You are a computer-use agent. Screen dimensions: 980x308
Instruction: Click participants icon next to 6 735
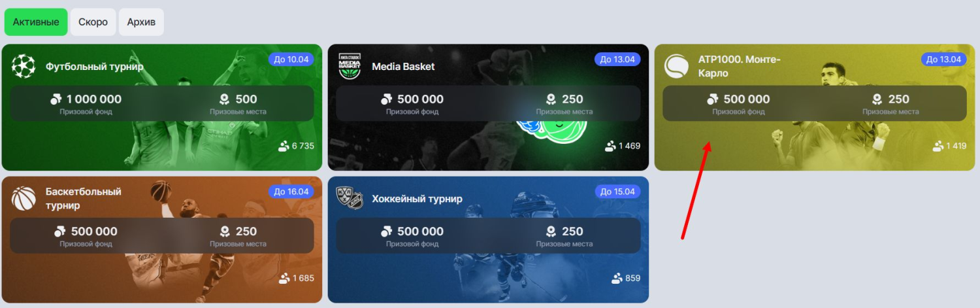[284, 146]
